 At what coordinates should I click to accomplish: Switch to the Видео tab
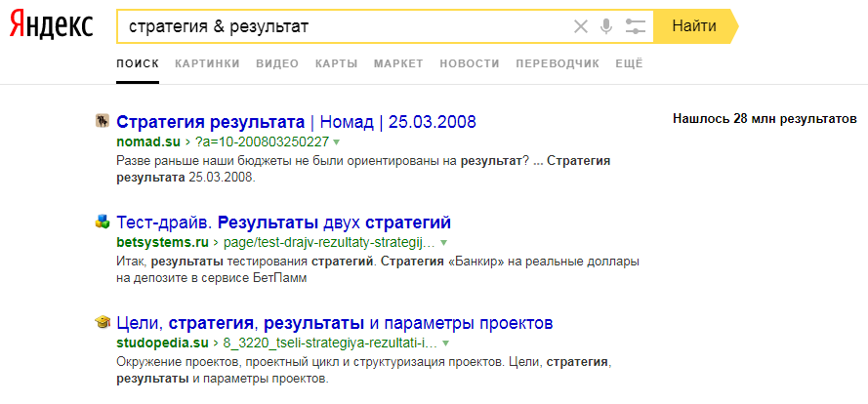click(277, 63)
